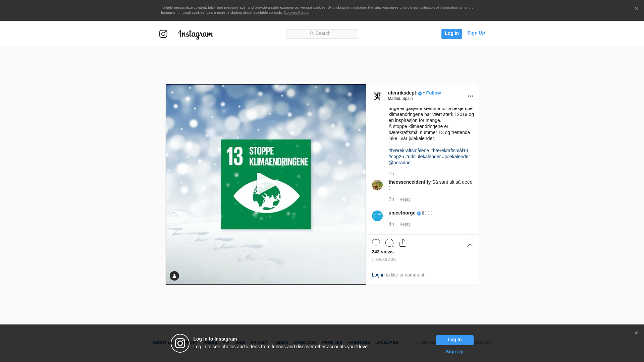Click the comment speech bubble icon
The width and height of the screenshot is (644, 362).
click(389, 243)
